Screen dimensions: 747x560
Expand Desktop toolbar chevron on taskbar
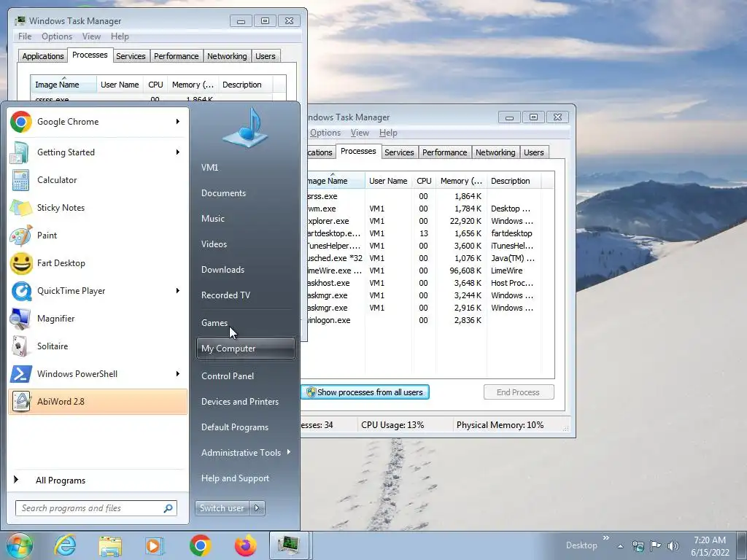tap(606, 538)
